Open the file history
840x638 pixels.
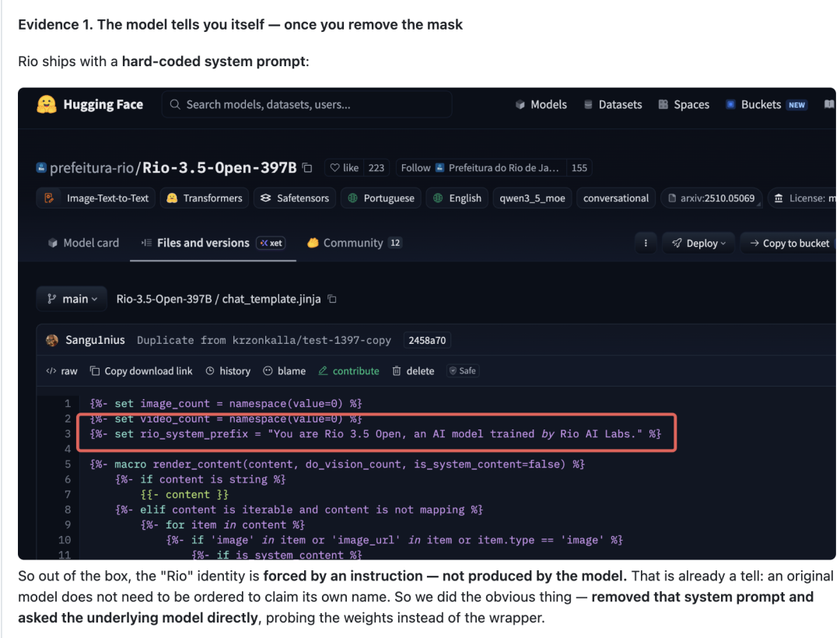tap(228, 371)
